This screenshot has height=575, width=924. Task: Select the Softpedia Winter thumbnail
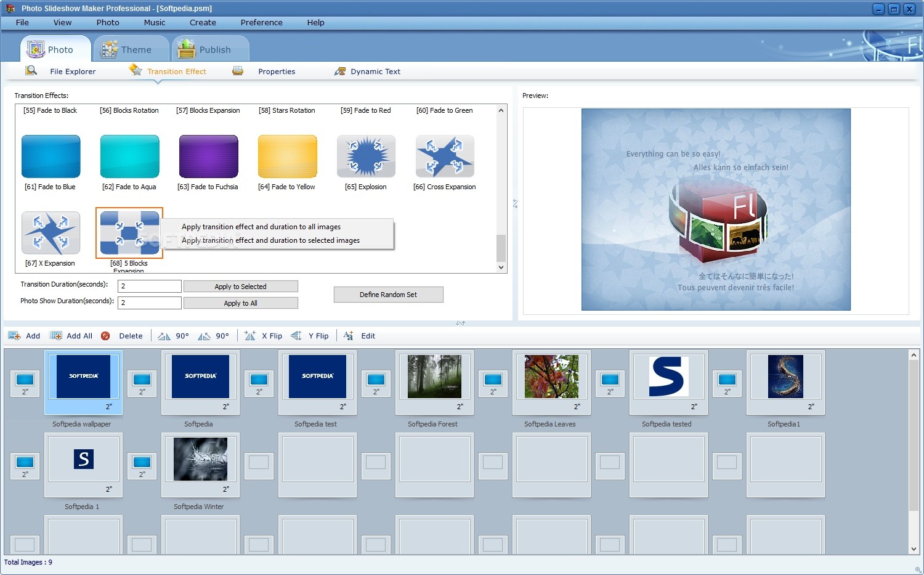(200, 465)
